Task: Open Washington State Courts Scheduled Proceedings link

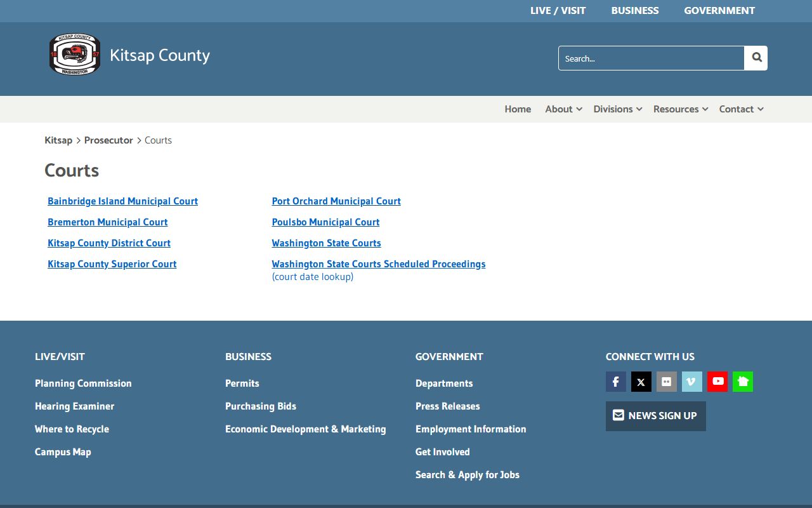Action: (x=379, y=264)
